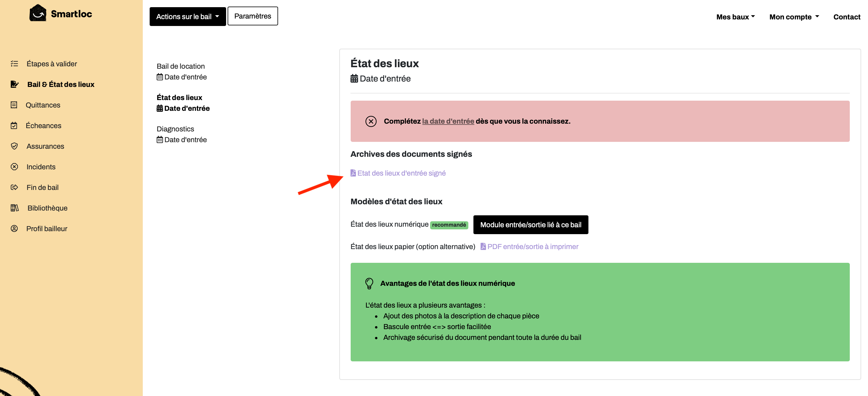Click calendar icon under État des lieux submenu
The height and width of the screenshot is (396, 868).
click(x=160, y=108)
